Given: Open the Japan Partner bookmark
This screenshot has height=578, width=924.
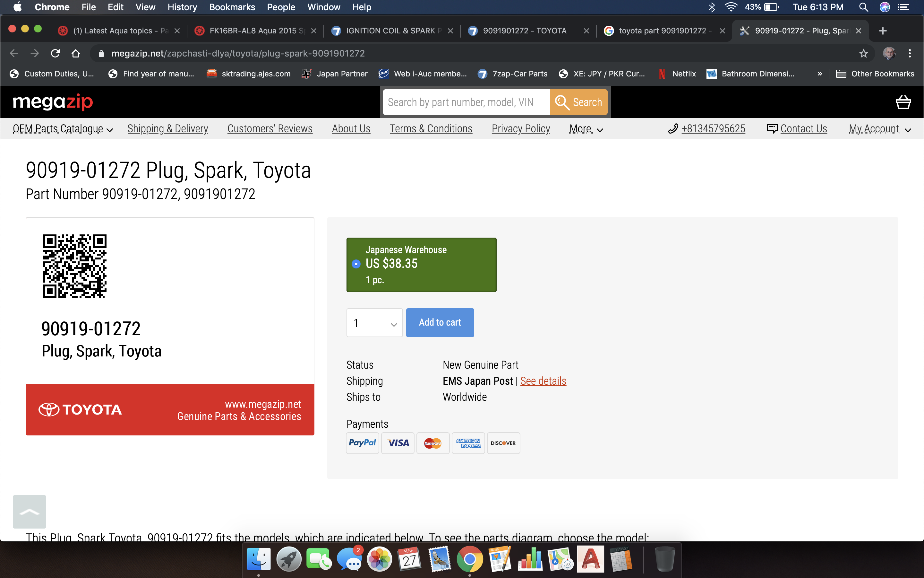Looking at the screenshot, I should [x=335, y=74].
